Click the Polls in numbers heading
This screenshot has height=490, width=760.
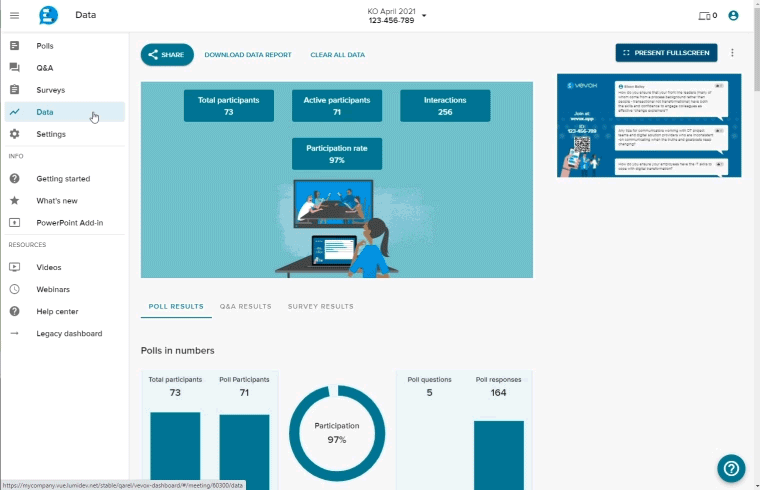click(177, 350)
